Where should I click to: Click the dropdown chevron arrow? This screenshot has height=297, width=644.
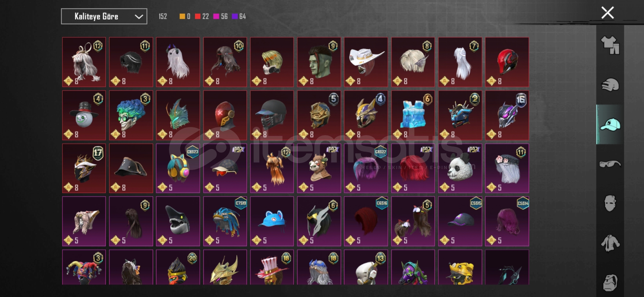coord(139,17)
